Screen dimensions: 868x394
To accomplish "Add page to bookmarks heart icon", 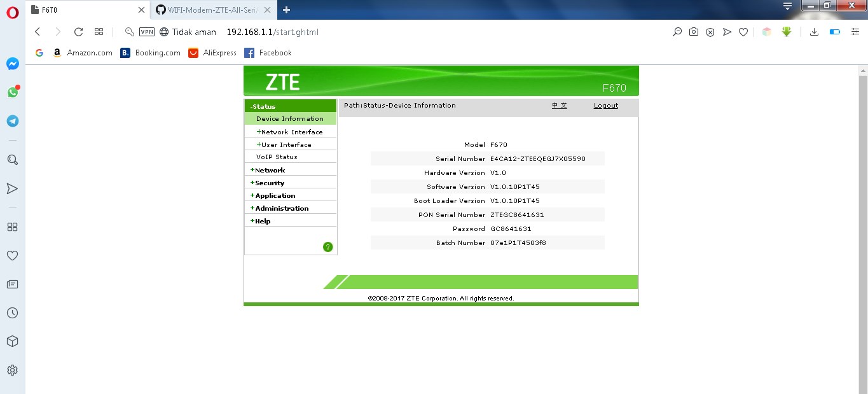I will tap(743, 32).
